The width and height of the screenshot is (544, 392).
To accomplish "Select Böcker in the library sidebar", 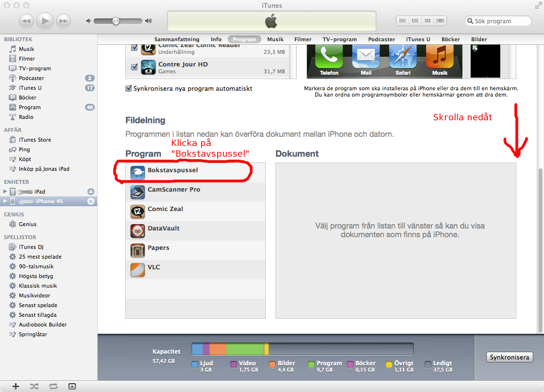I will point(49,98).
